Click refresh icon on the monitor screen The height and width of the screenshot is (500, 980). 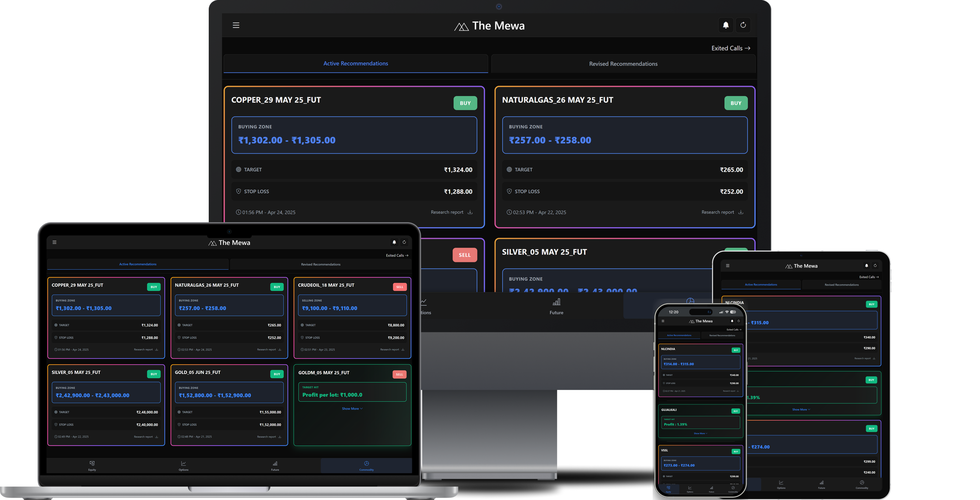tap(743, 25)
